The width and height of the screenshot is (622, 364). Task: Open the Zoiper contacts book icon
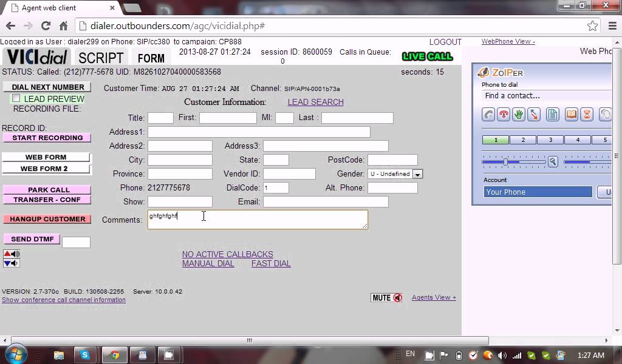571,115
